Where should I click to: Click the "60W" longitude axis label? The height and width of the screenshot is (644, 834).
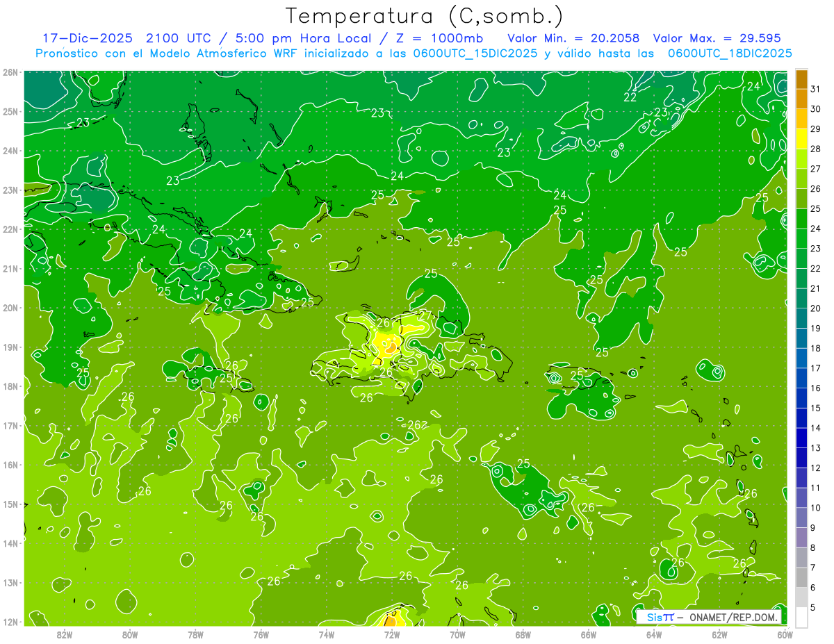tap(785, 634)
